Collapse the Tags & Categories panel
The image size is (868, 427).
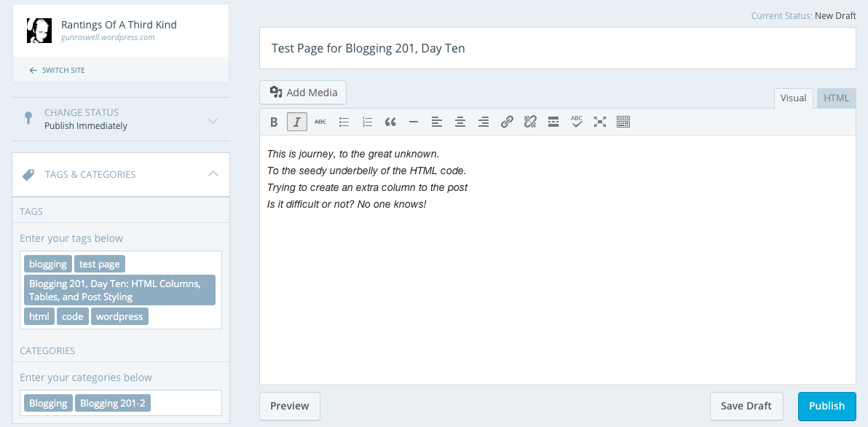click(x=213, y=174)
